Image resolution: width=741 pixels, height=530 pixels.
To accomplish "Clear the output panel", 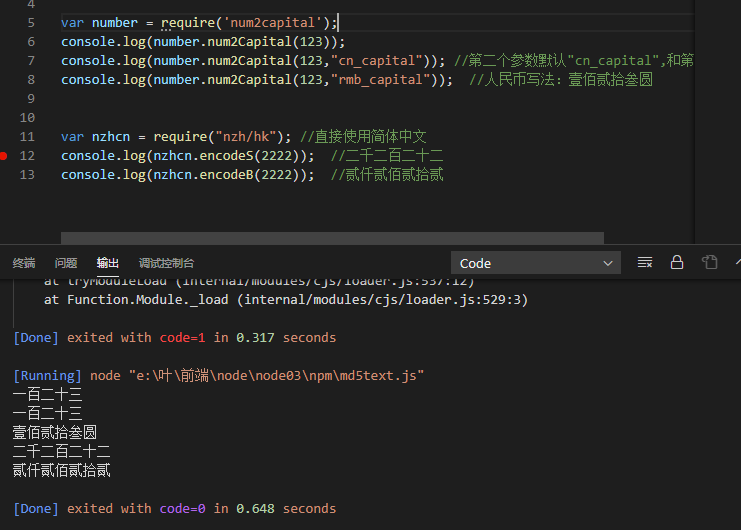I will click(x=645, y=262).
